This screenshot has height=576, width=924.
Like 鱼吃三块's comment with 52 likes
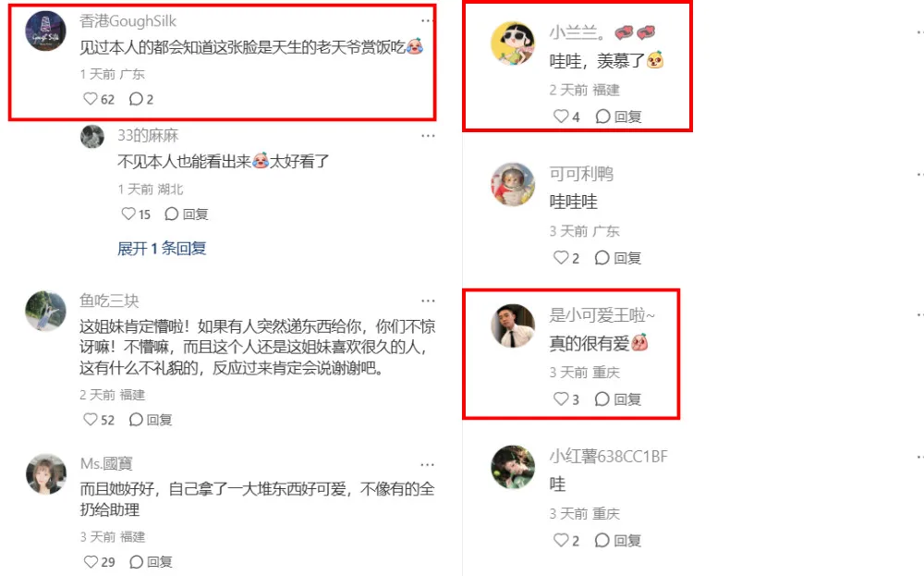[x=99, y=420]
